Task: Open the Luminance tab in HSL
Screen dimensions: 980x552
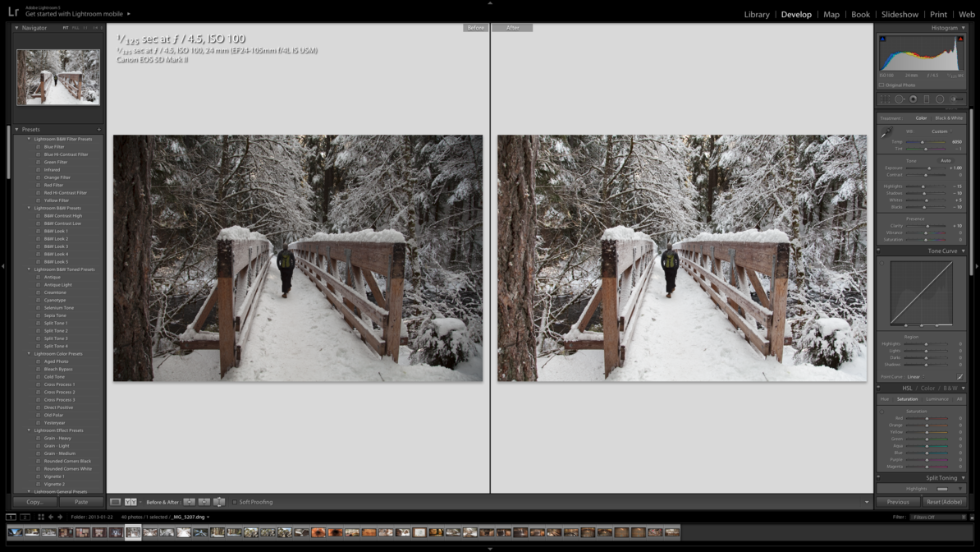Action: tap(936, 399)
